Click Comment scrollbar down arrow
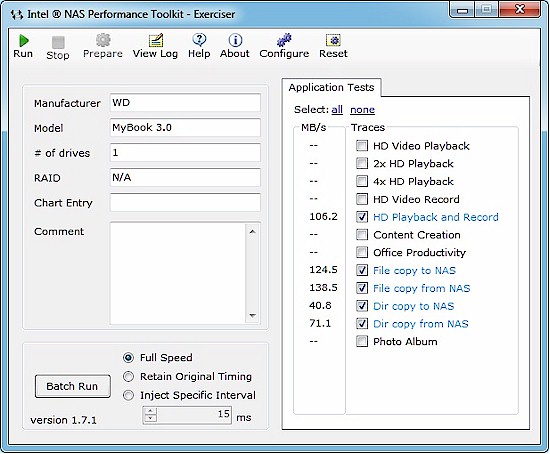Image resolution: width=550 pixels, height=454 pixels. [253, 315]
